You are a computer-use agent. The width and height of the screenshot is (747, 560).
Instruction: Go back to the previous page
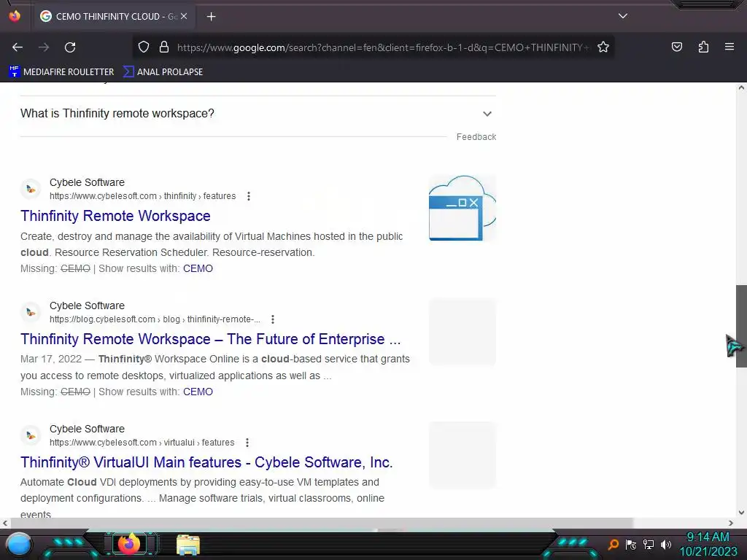coord(18,47)
